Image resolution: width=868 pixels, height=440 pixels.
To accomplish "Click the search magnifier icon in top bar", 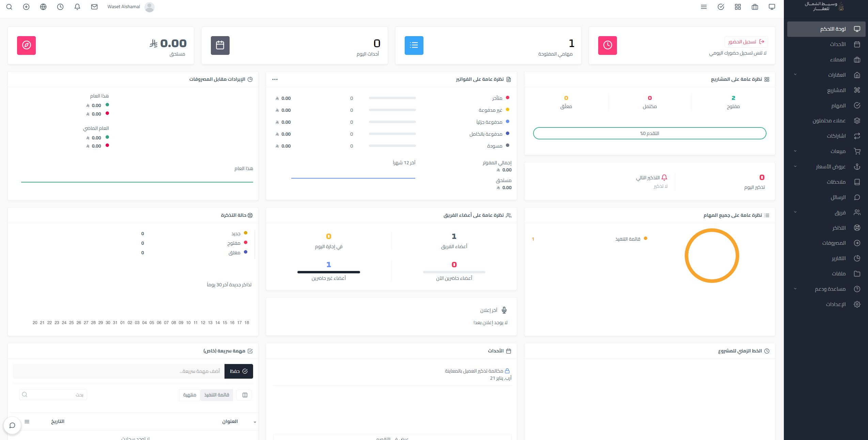I will point(9,7).
